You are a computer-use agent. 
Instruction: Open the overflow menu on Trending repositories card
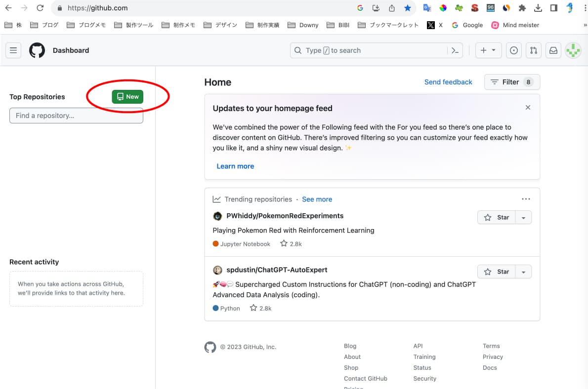click(x=526, y=199)
